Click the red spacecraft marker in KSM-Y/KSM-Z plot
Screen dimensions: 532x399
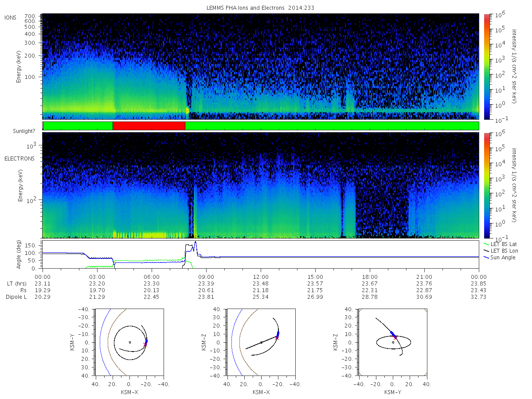coord(395,338)
